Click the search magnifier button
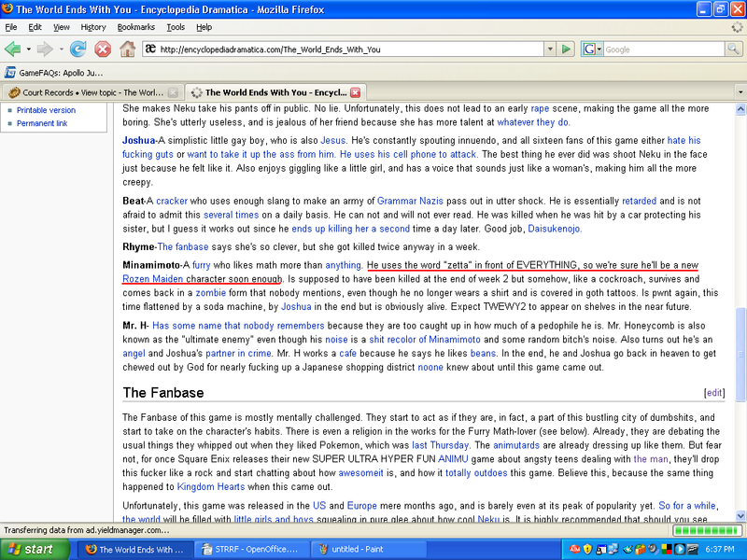 pyautogui.click(x=733, y=49)
